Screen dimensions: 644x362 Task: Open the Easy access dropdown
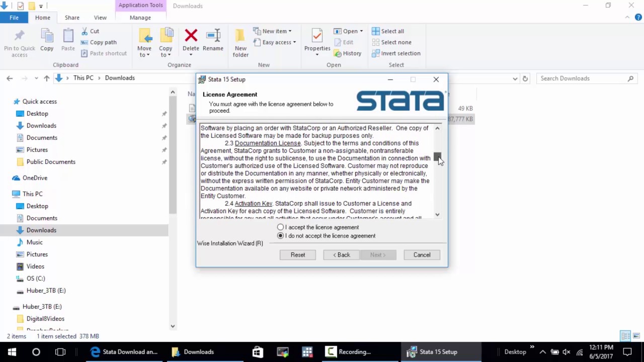(x=275, y=42)
